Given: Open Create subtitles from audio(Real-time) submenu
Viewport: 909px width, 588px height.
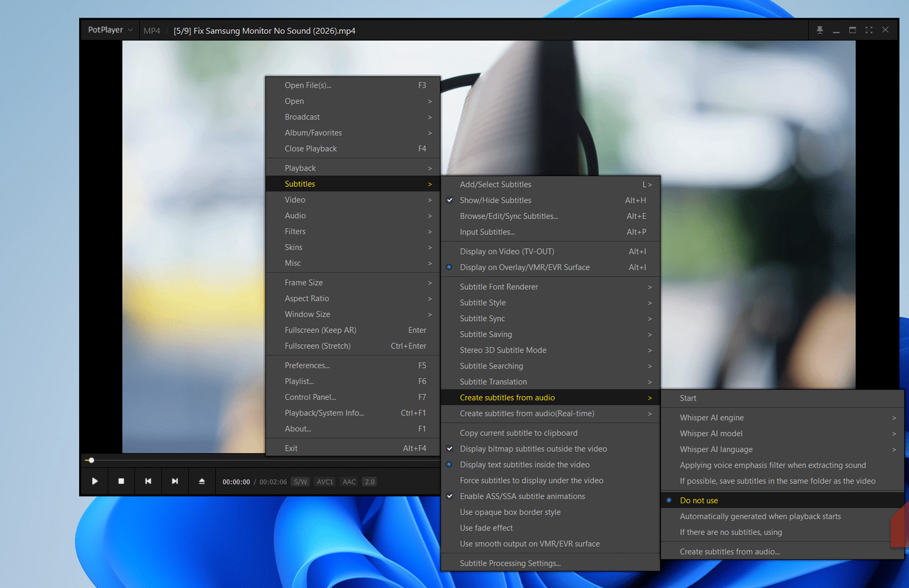Looking at the screenshot, I should click(551, 413).
